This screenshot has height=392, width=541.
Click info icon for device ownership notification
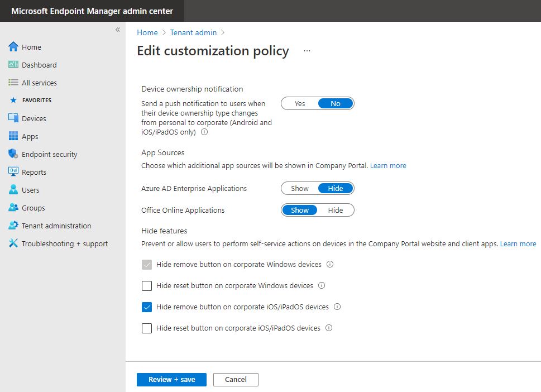[204, 132]
